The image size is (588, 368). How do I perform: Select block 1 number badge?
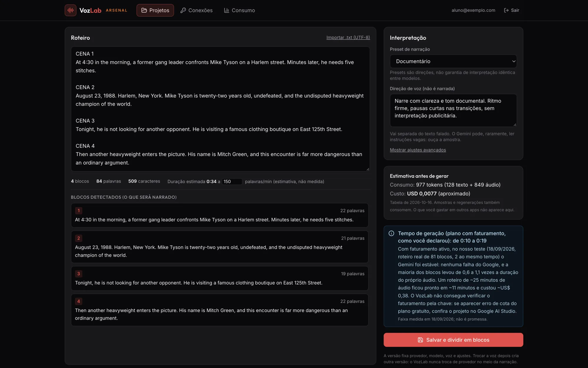(x=78, y=210)
